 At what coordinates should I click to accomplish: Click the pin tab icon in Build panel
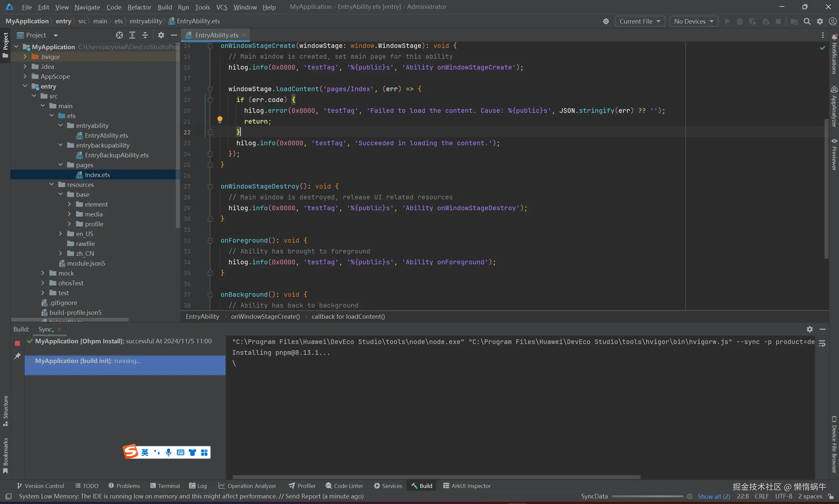[x=17, y=356]
